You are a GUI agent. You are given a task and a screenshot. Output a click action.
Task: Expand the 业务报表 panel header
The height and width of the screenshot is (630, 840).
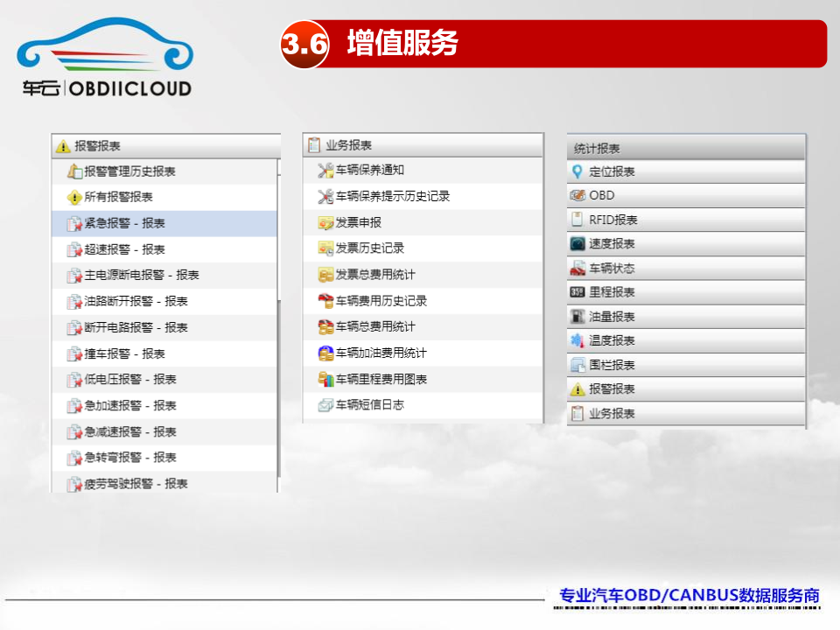tap(423, 145)
